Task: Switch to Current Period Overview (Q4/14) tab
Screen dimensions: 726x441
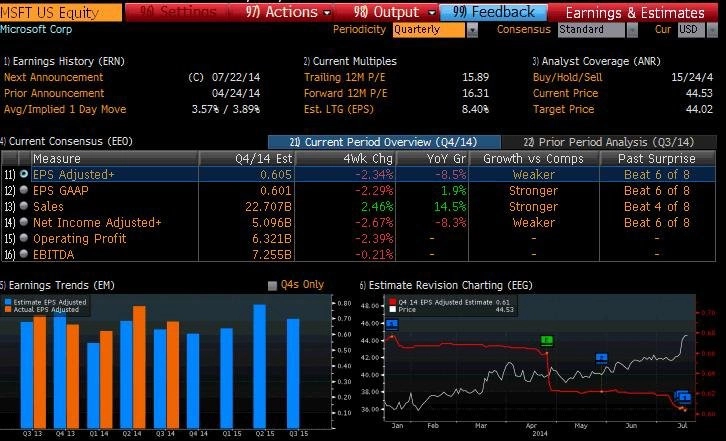Action: 384,142
